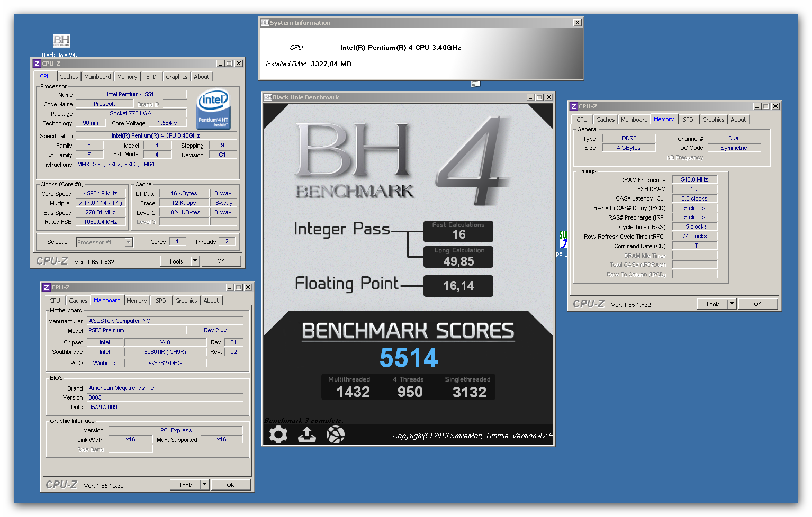Switch to CPU tab in CPU-Z Memory window
812x517 pixels.
582,120
